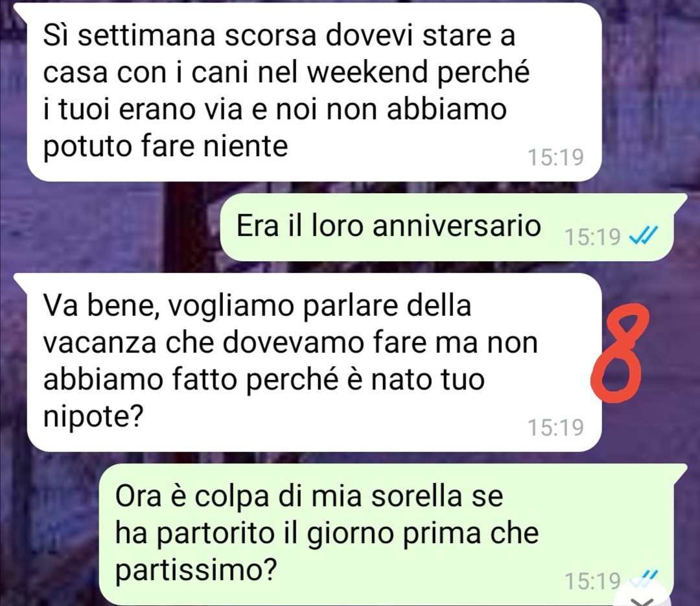
Task: Click timestamp beside 'Era il loro anniversario'
Action: coord(593,237)
